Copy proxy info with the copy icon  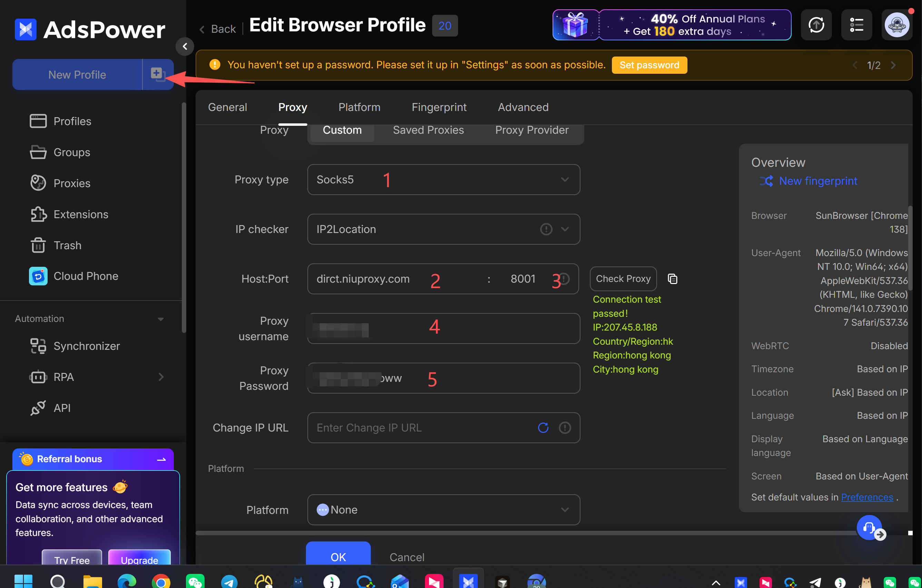click(x=672, y=279)
